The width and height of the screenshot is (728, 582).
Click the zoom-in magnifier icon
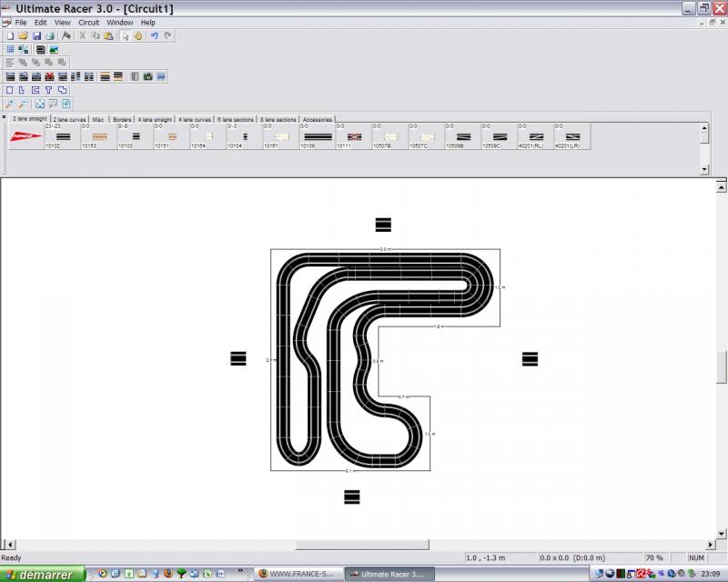10,105
